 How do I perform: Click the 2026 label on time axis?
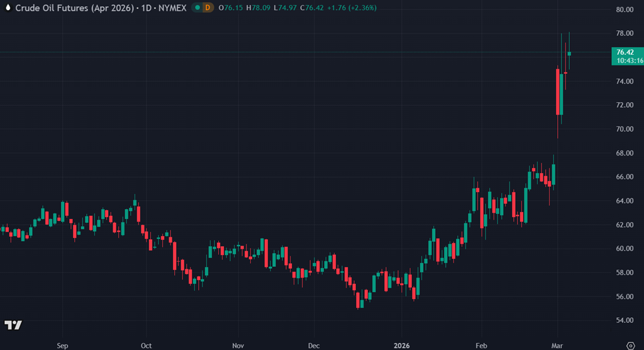tap(401, 346)
